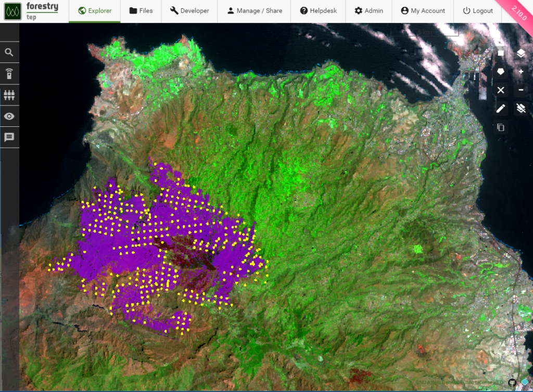Activate the polygon drawing tool
Image resolution: width=533 pixels, height=392 pixels.
tap(500, 71)
